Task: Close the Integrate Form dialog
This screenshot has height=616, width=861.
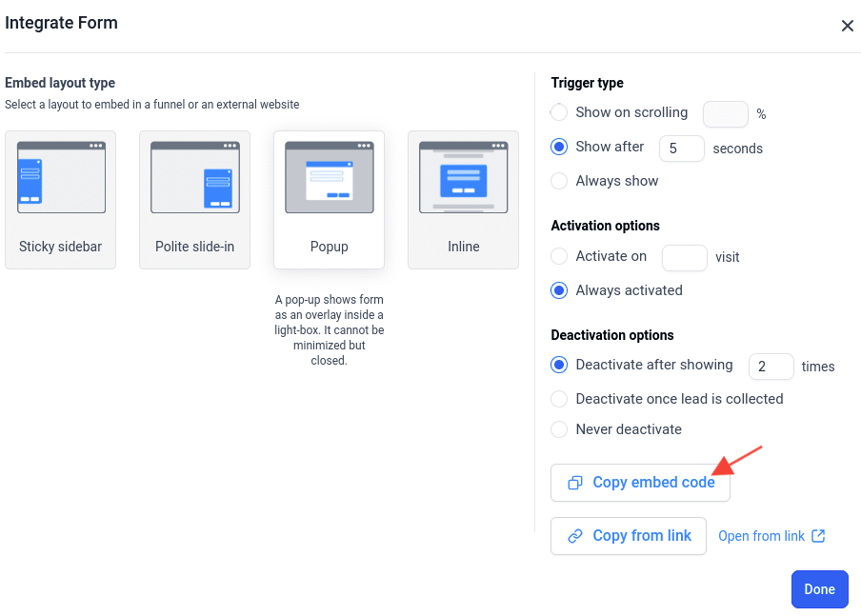Action: point(847,26)
